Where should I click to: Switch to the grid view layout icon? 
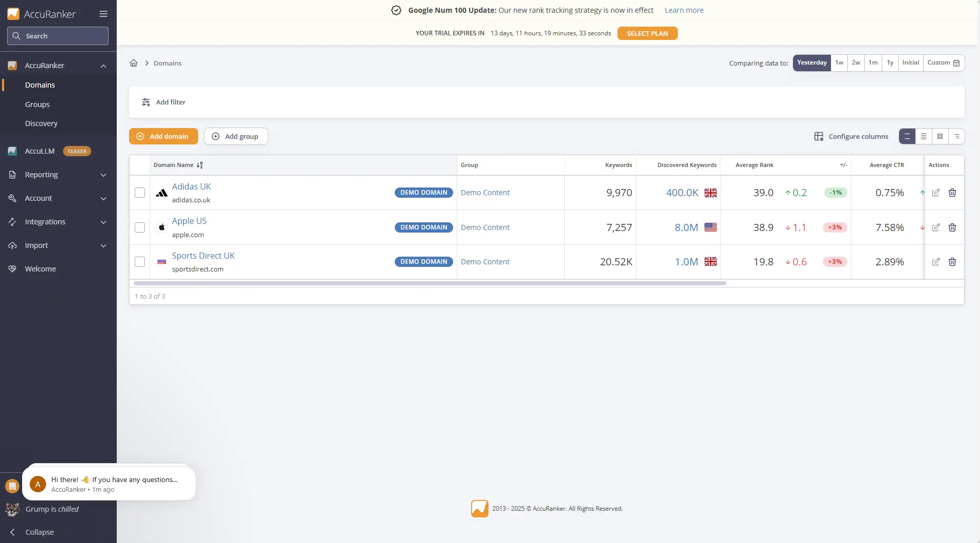point(940,136)
